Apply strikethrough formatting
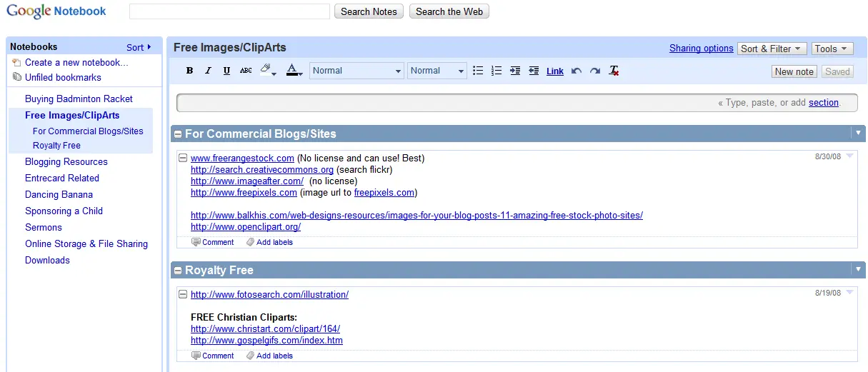868x372 pixels. pyautogui.click(x=246, y=71)
